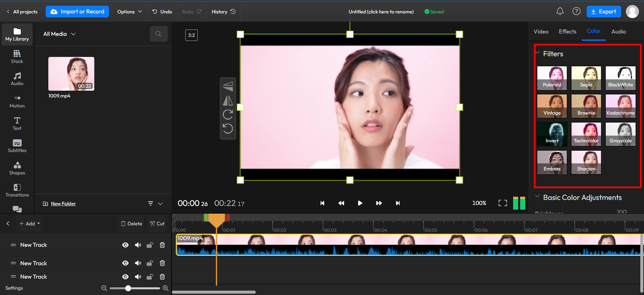Rotate the clip counter-clockwise
644x295 pixels.
pyautogui.click(x=228, y=129)
